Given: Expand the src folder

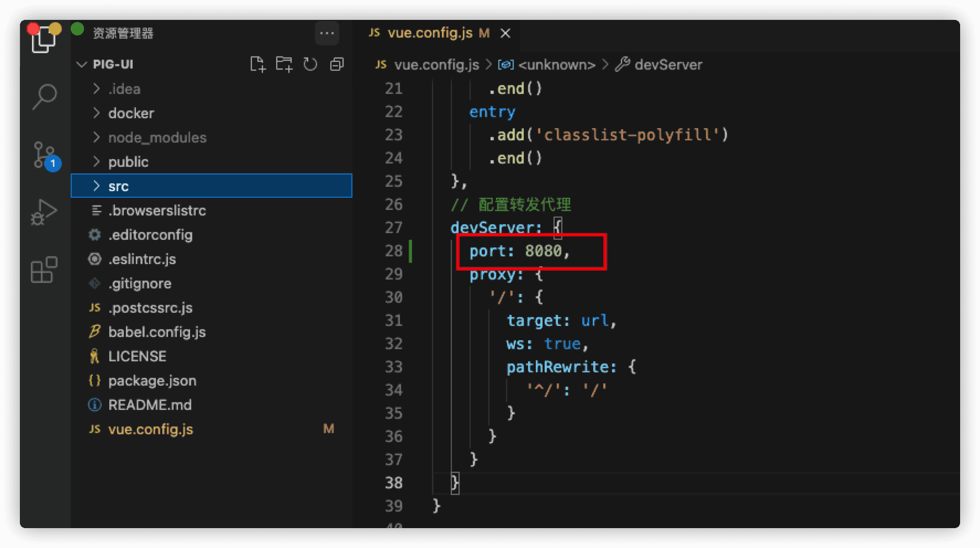Looking at the screenshot, I should pyautogui.click(x=118, y=186).
